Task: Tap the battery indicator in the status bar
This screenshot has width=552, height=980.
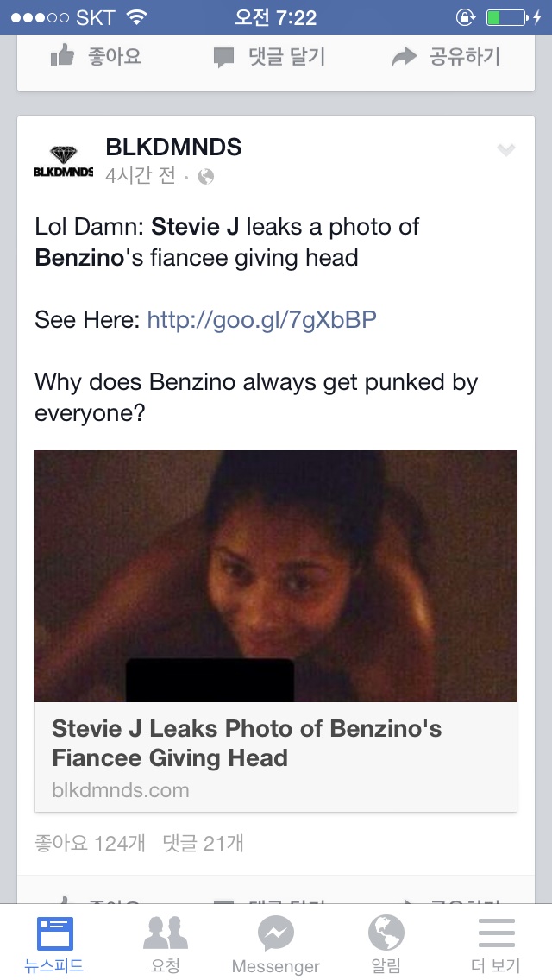Action: pyautogui.click(x=505, y=17)
